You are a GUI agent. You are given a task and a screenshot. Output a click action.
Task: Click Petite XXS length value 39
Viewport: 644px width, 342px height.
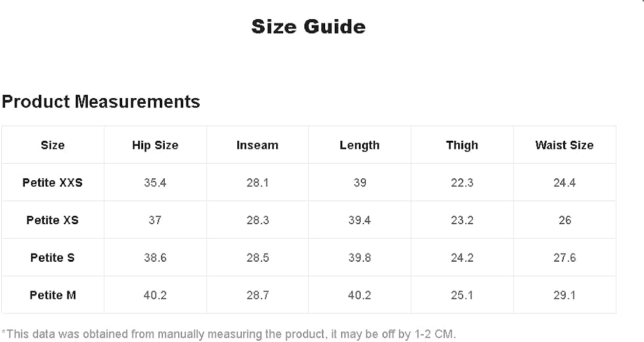point(360,183)
